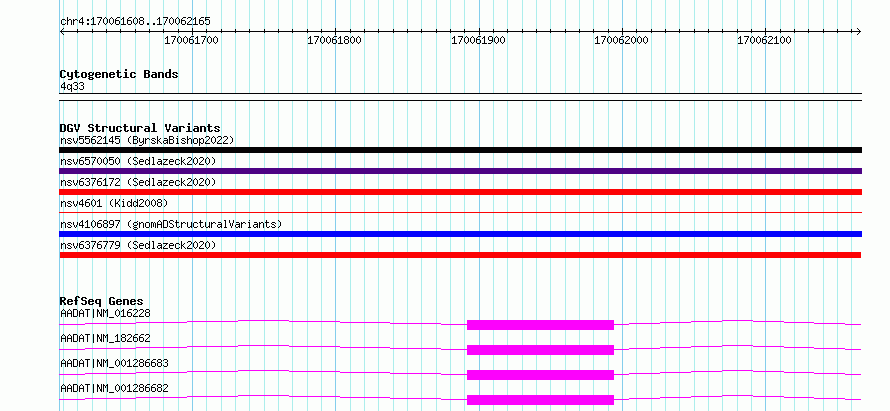Click the ruler's right arrowhead
The height and width of the screenshot is (411, 890).
click(858, 32)
